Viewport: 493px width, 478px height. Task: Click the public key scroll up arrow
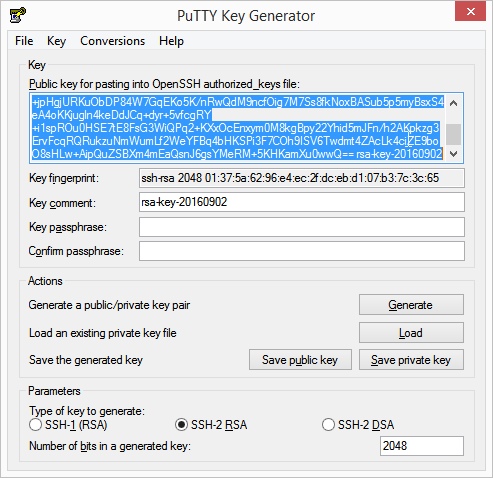tap(453, 103)
